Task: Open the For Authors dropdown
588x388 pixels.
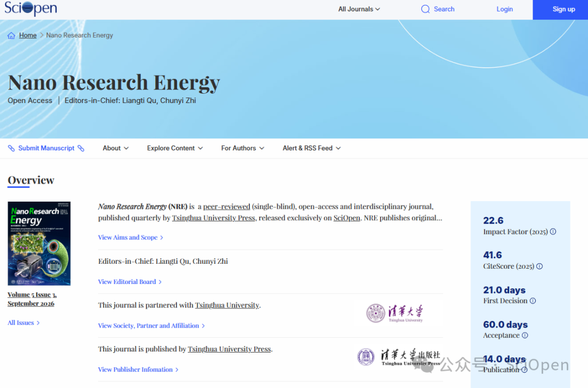Action: point(243,148)
